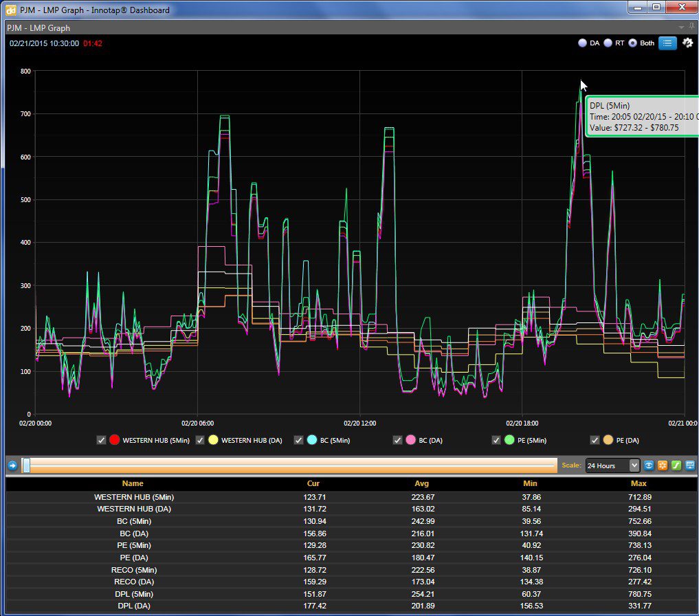Select the DA radio button

[x=582, y=43]
